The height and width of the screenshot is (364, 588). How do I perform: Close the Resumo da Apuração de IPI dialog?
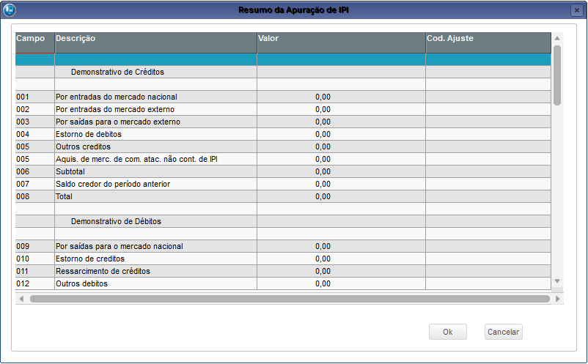click(x=577, y=10)
